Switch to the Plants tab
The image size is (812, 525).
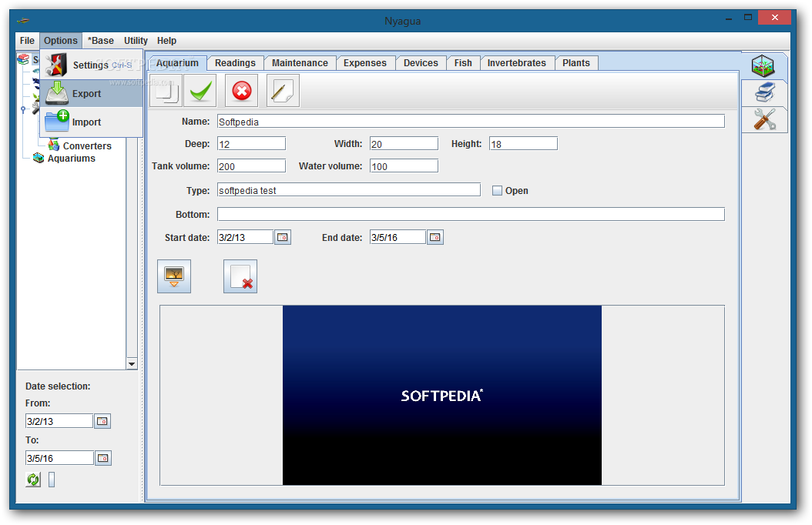point(575,63)
